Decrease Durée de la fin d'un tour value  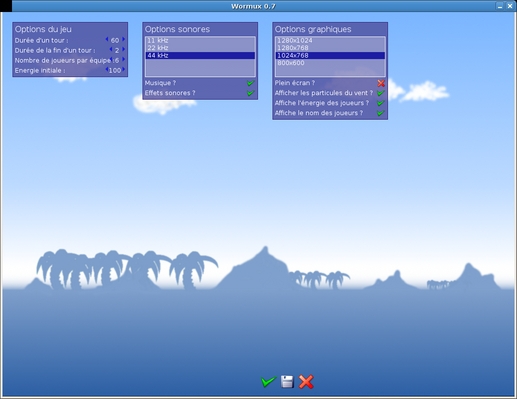[x=111, y=49]
